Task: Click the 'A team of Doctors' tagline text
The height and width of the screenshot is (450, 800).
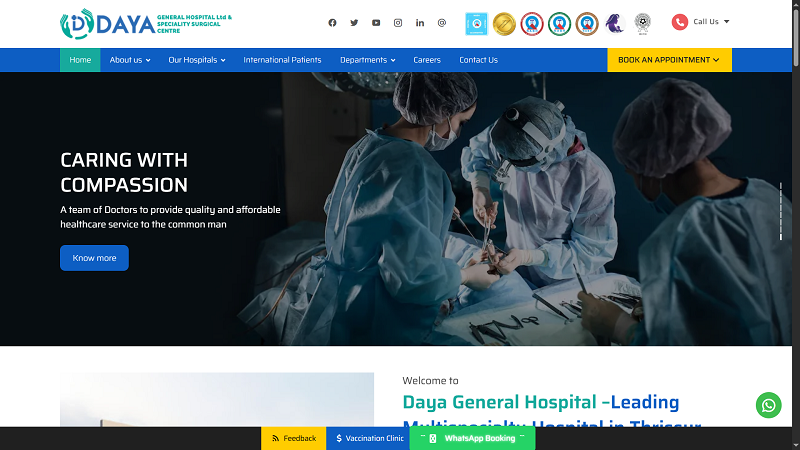Action: click(x=170, y=217)
